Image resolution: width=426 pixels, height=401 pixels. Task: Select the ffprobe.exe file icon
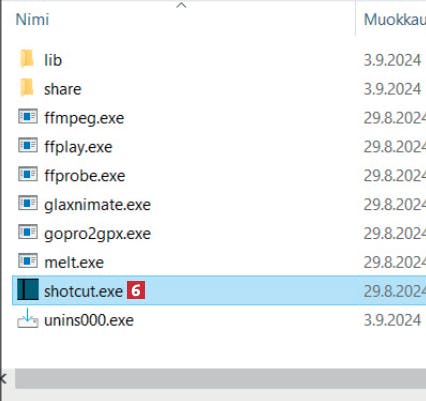28,175
